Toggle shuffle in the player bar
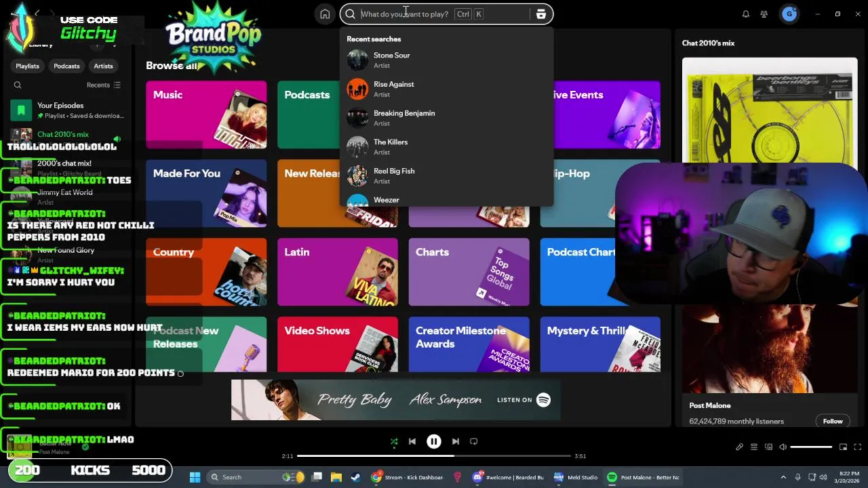Screen dimensions: 868x488 [x=394, y=441]
